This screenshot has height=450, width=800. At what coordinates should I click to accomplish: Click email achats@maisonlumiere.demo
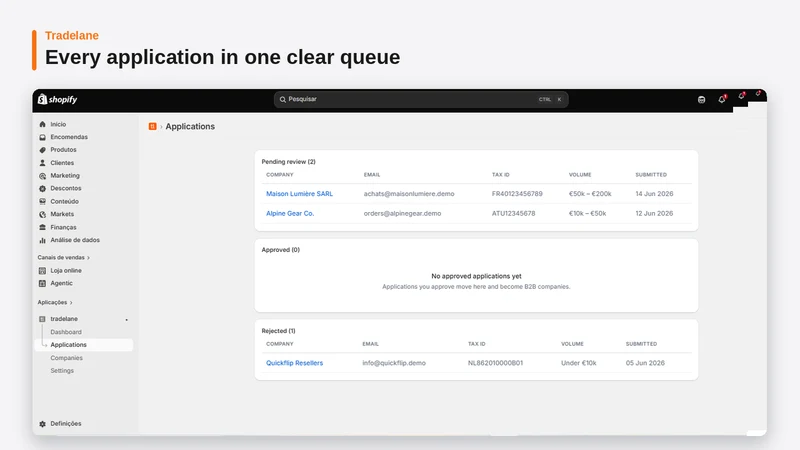409,194
